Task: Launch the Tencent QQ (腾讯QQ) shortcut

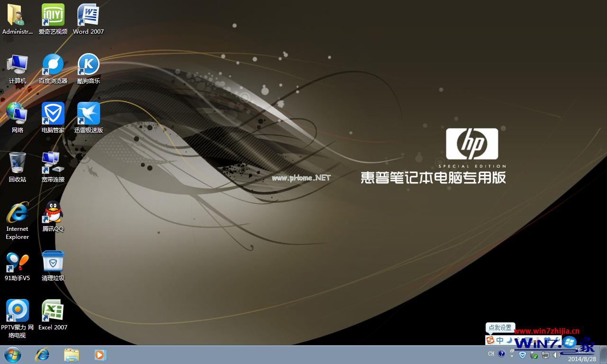Action: tap(53, 217)
